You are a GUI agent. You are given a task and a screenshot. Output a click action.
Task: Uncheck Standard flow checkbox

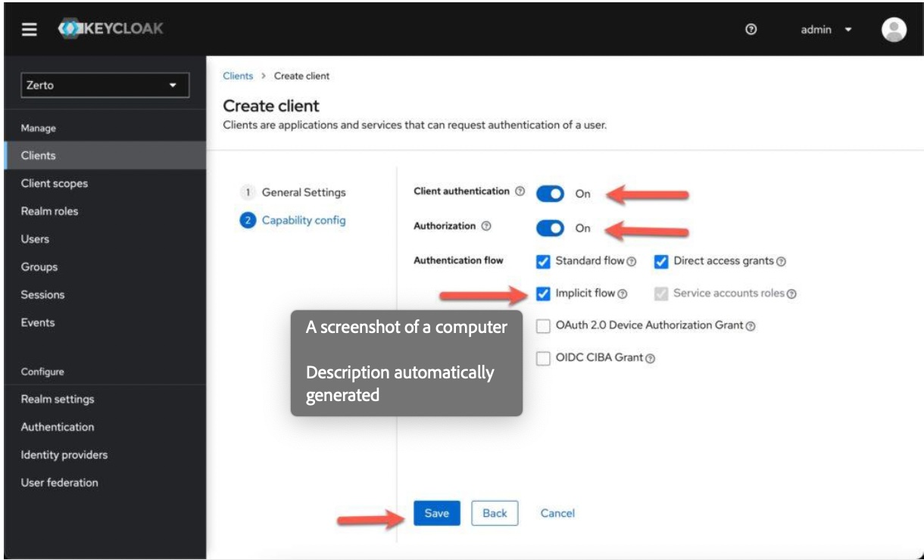[542, 261]
